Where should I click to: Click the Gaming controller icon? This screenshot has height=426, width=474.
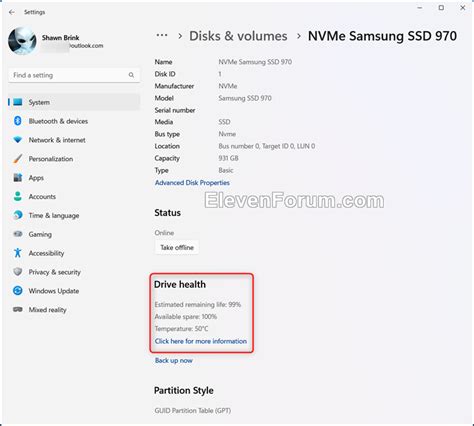click(18, 234)
